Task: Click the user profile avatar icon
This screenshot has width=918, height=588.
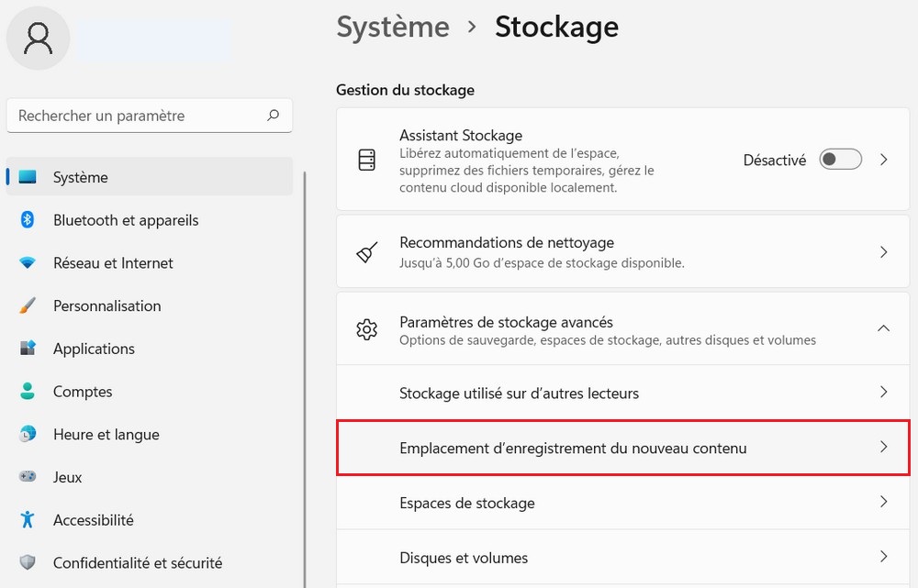Action: point(38,38)
